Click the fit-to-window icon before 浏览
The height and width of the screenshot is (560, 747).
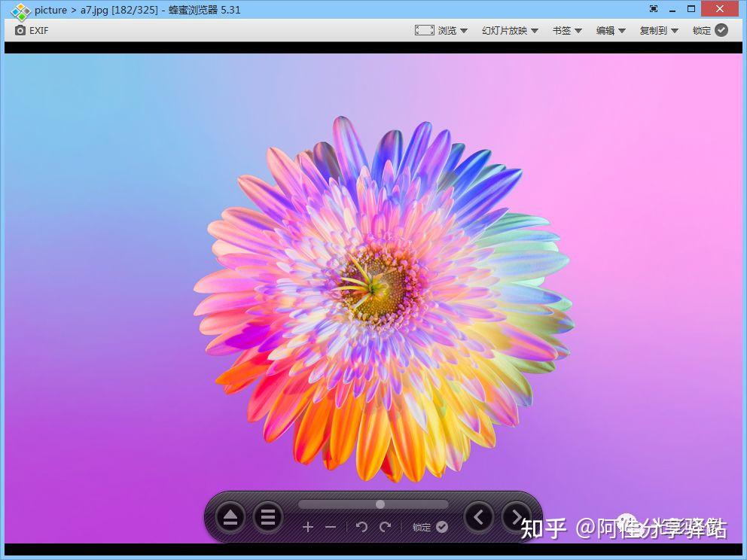[x=424, y=30]
